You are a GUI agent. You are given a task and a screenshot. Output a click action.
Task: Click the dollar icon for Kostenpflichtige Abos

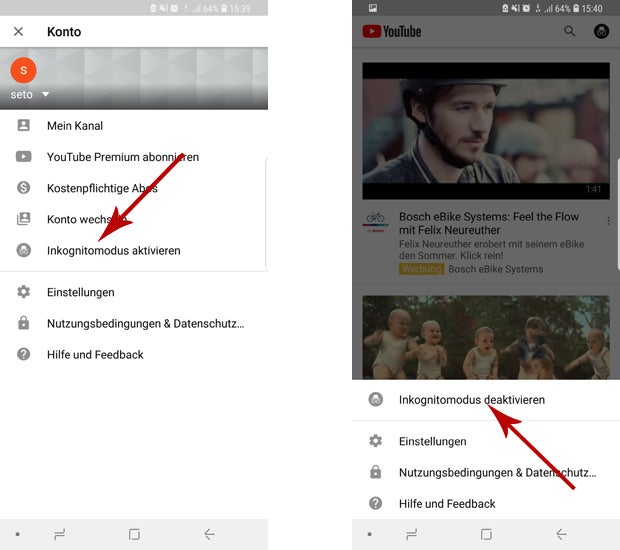point(23,187)
